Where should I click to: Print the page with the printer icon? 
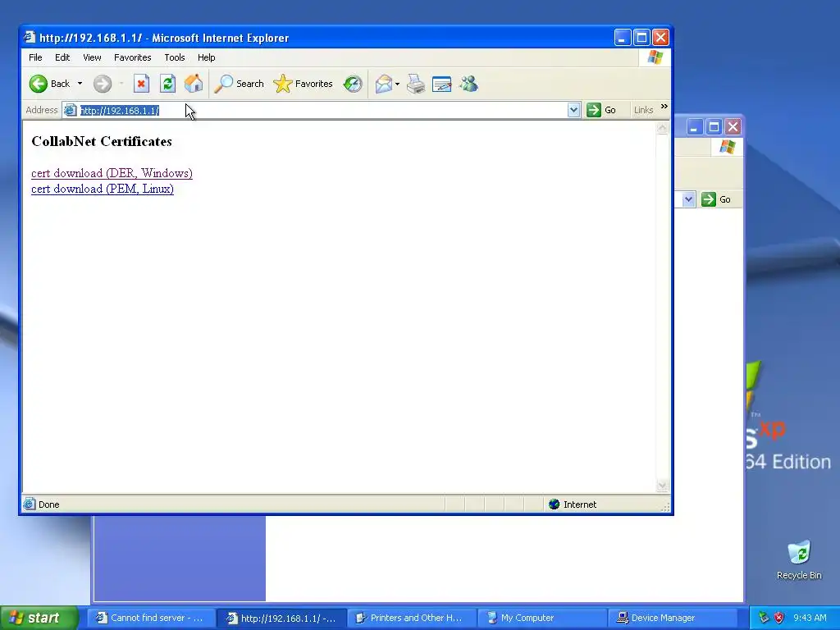[416, 84]
